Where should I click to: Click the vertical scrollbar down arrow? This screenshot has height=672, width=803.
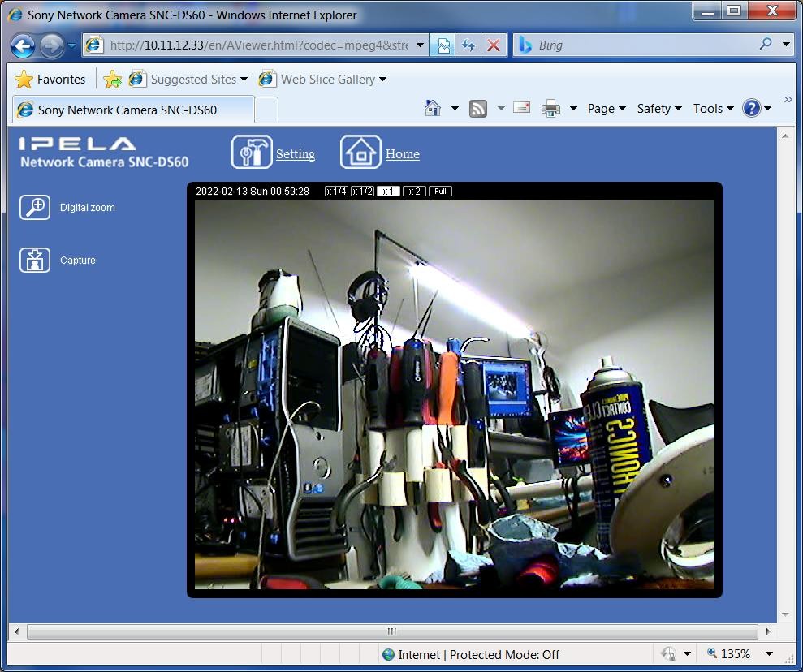pyautogui.click(x=785, y=614)
